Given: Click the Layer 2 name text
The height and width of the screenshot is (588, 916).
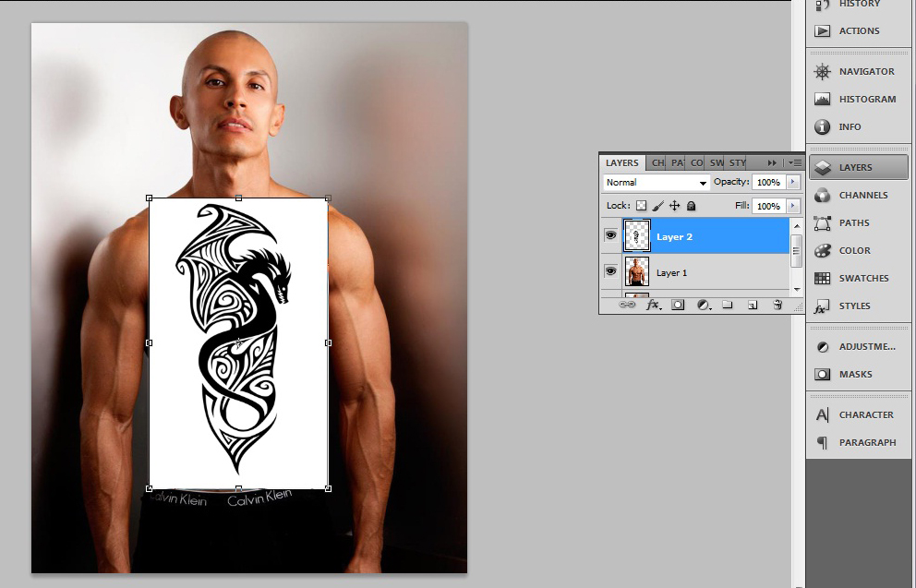Looking at the screenshot, I should pyautogui.click(x=674, y=236).
